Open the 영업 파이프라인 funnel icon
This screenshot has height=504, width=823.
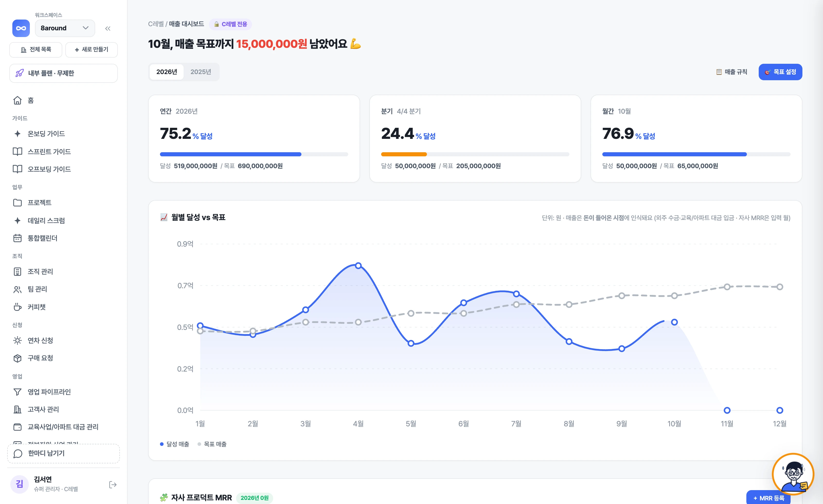17,392
